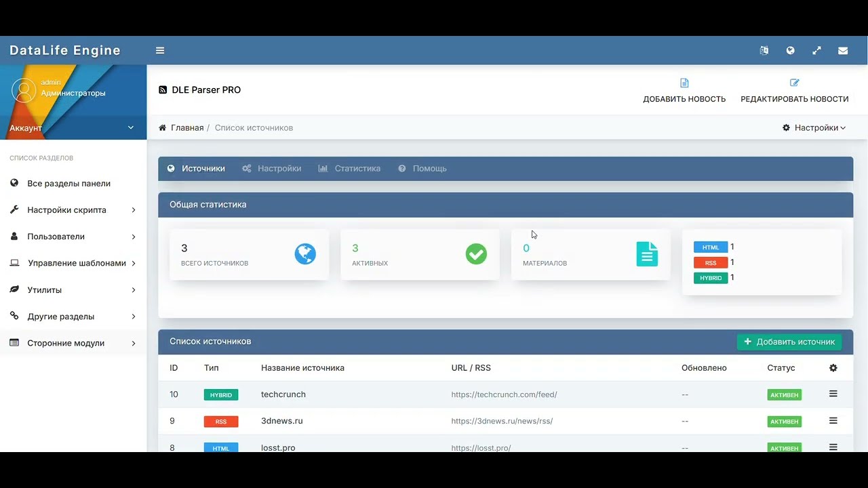Click the 3dnews.ru source name
The height and width of the screenshot is (488, 868).
coord(282,421)
